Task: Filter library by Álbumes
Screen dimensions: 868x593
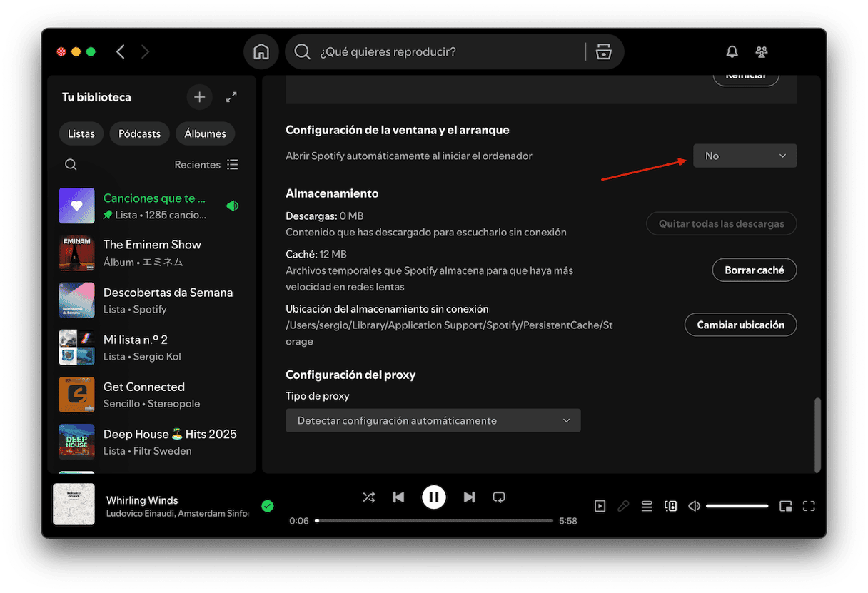Action: [x=205, y=133]
